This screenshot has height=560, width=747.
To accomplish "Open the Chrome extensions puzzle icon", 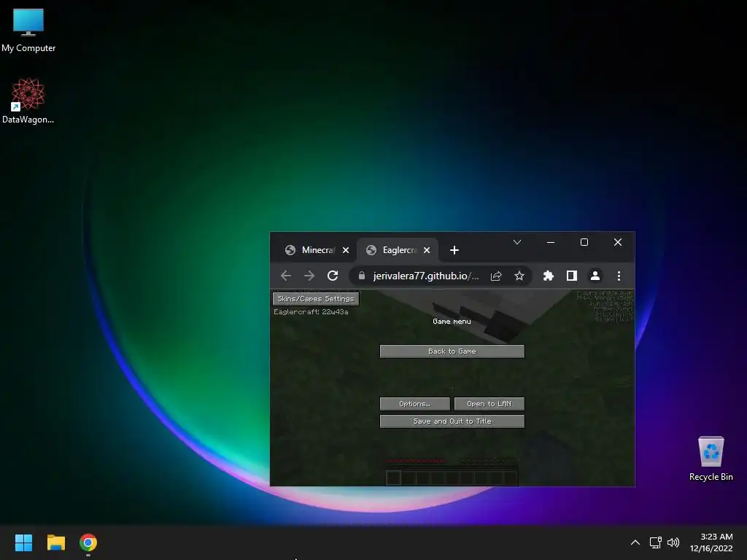I will pyautogui.click(x=549, y=276).
